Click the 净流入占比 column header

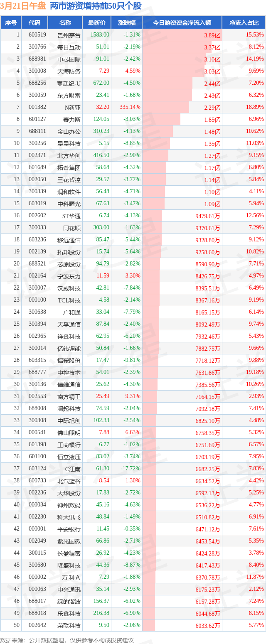tap(244, 23)
